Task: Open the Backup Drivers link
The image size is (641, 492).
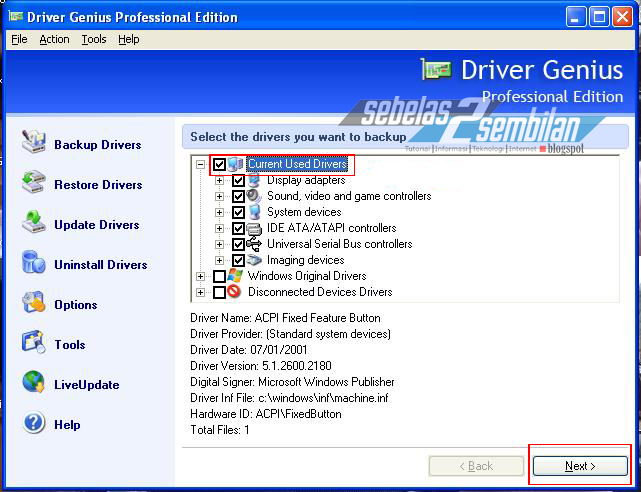Action: click(x=98, y=145)
